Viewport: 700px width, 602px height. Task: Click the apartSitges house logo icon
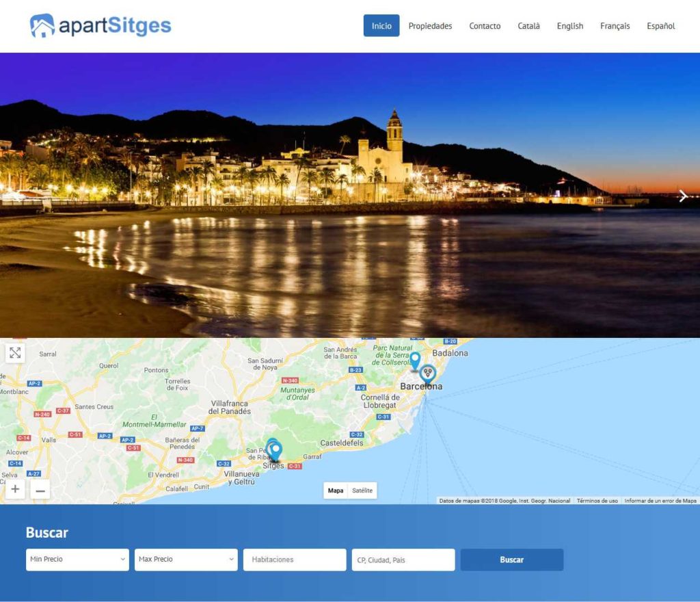tap(42, 26)
